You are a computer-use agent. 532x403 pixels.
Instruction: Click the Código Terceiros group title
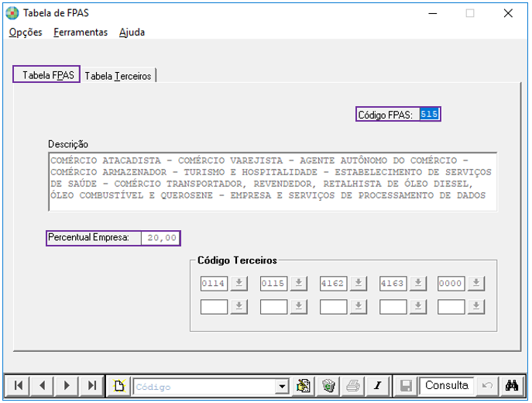(237, 260)
